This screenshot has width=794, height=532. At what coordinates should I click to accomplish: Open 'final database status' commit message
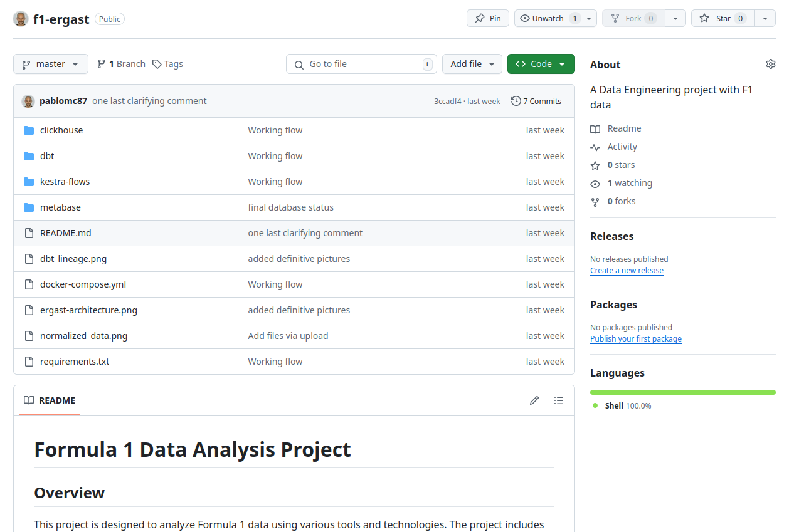pos(290,207)
